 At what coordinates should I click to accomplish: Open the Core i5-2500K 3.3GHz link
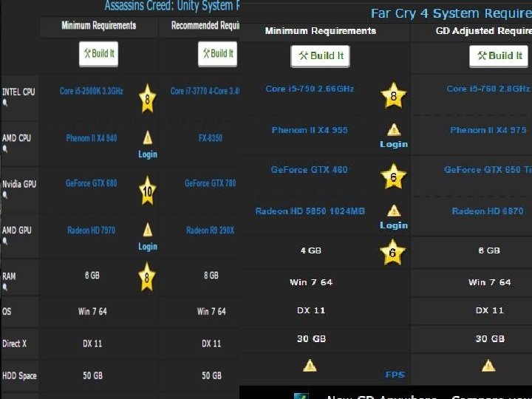pos(92,91)
